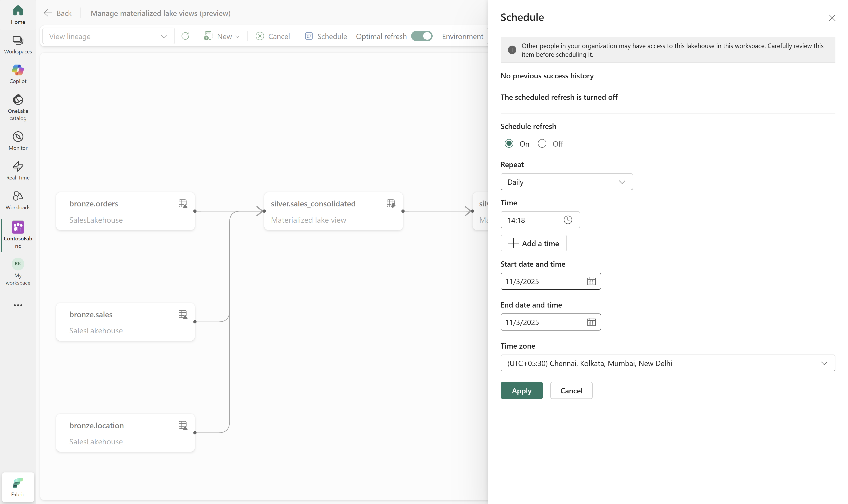Image resolution: width=848 pixels, height=504 pixels.
Task: Click the clock icon in the Time field
Action: click(567, 220)
